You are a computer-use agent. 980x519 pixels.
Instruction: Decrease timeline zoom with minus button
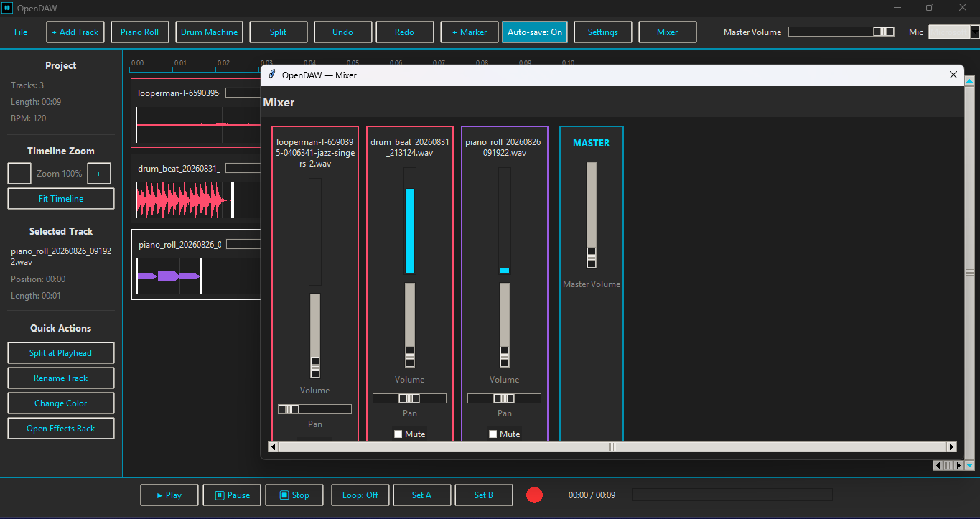point(19,174)
